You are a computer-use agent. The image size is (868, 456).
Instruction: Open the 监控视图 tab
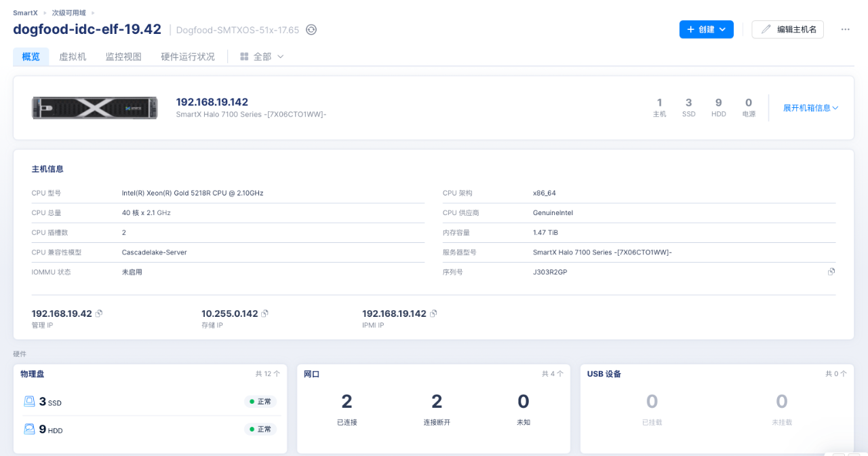coord(123,57)
